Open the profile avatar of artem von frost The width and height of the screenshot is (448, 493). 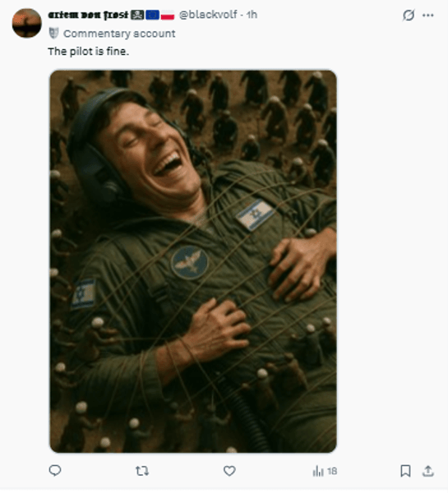coord(27,23)
